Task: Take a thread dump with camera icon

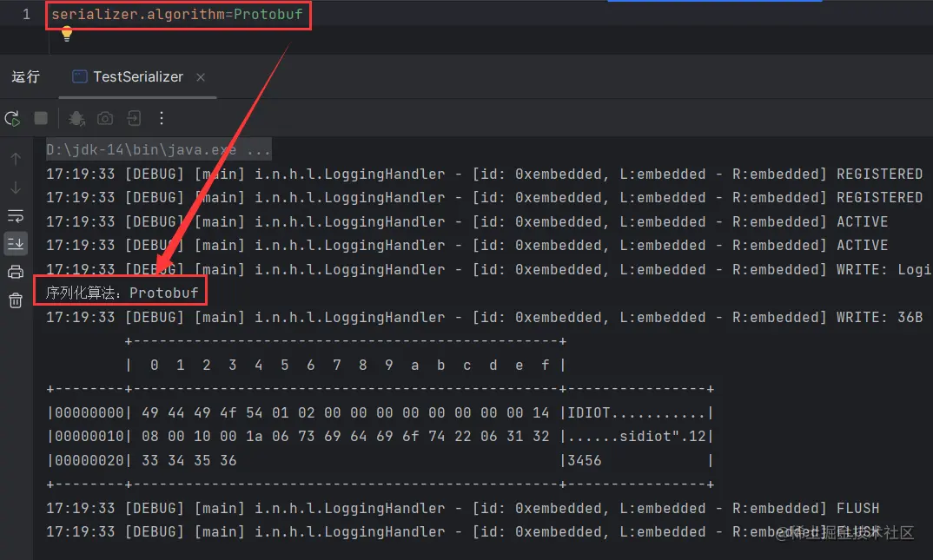Action: [x=105, y=118]
